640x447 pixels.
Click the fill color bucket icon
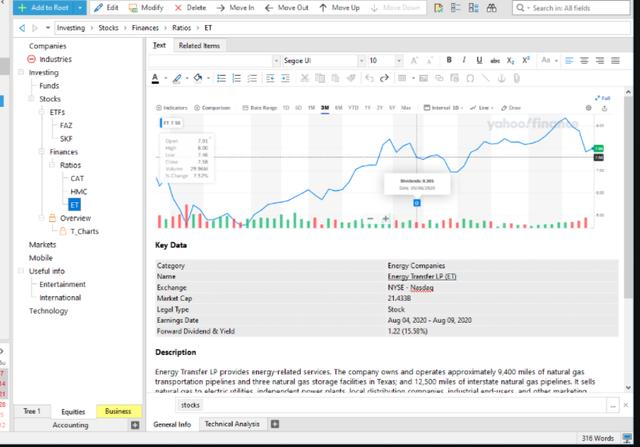tap(198, 78)
